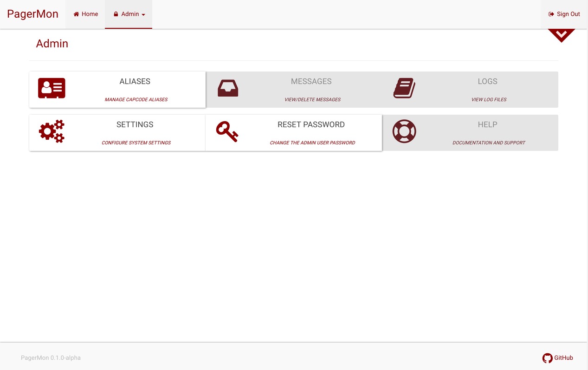Click 'Manage capcode aliases' subtitle

(136, 99)
